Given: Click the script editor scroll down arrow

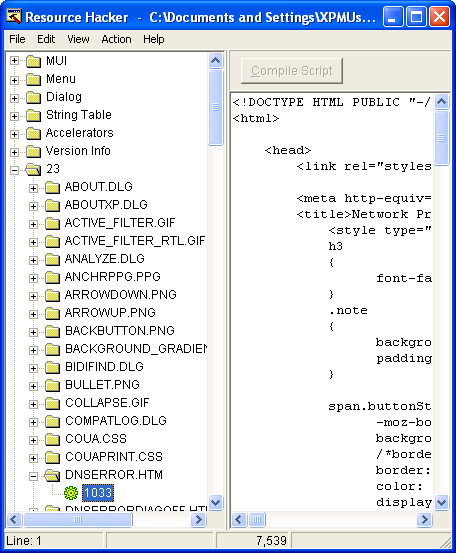Looking at the screenshot, I should pyautogui.click(x=442, y=502).
